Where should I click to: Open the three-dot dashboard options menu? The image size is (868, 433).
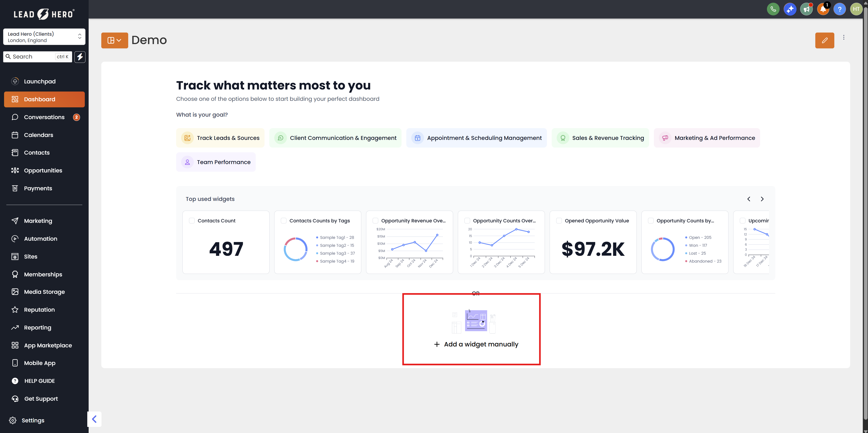[843, 37]
